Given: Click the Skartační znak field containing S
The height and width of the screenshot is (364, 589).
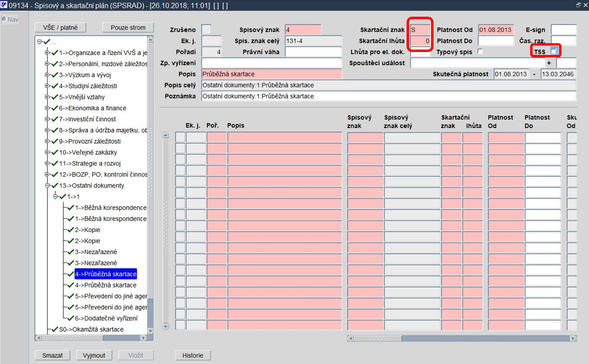Looking at the screenshot, I should point(420,30).
